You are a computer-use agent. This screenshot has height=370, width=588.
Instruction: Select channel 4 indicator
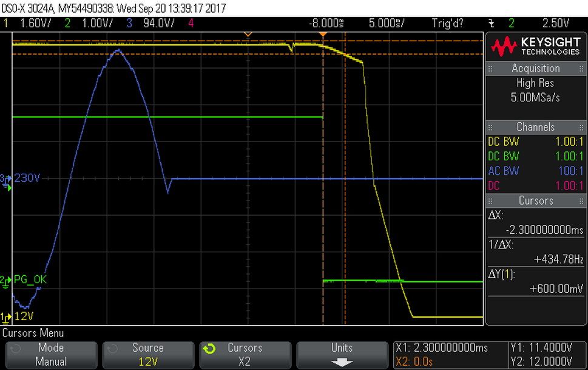(191, 23)
